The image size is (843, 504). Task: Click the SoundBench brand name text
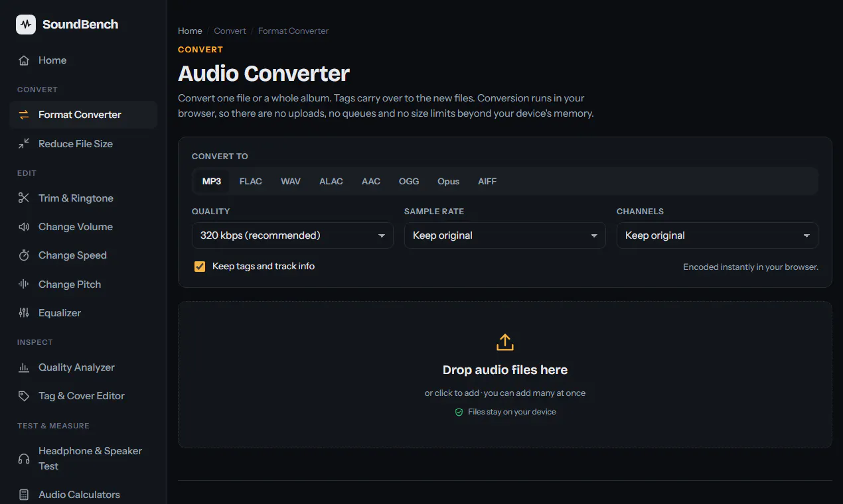point(80,25)
